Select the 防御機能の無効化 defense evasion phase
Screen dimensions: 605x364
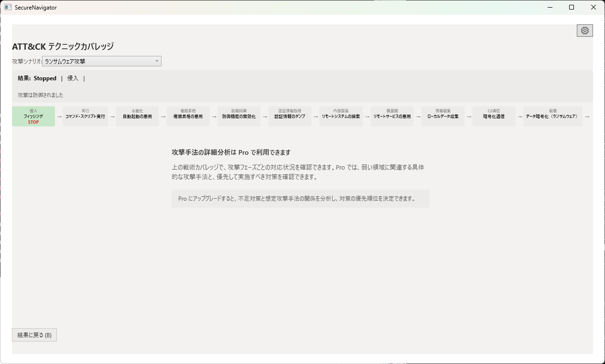coord(238,116)
